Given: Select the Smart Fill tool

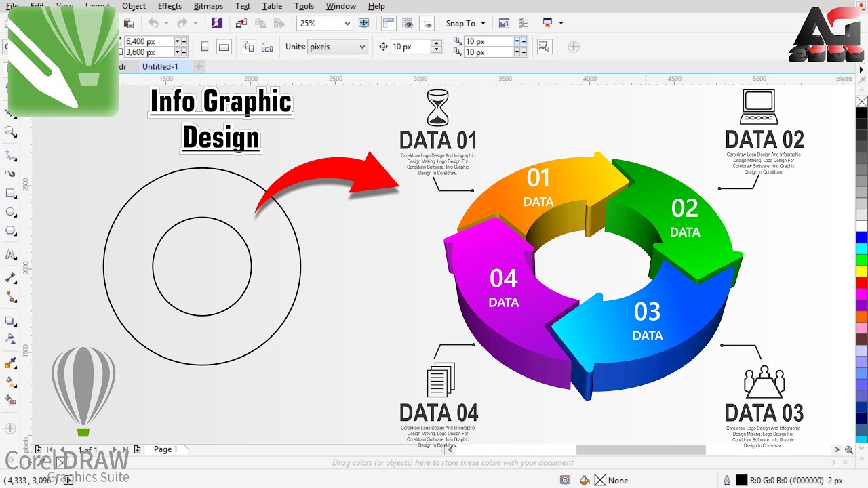Looking at the screenshot, I should [x=11, y=400].
